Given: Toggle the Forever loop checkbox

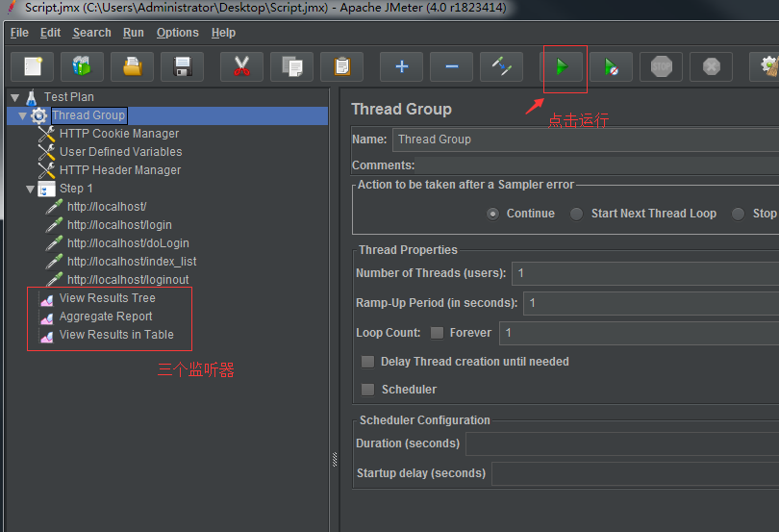Looking at the screenshot, I should tap(438, 333).
